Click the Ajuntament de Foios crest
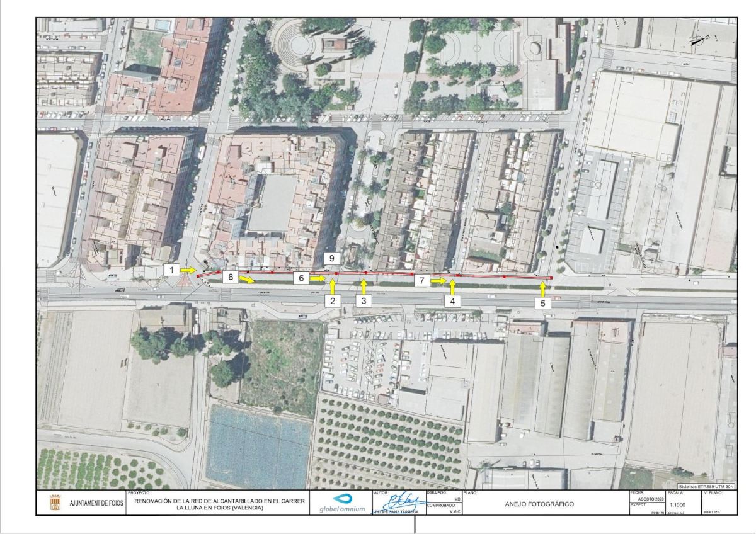 click(x=55, y=504)
